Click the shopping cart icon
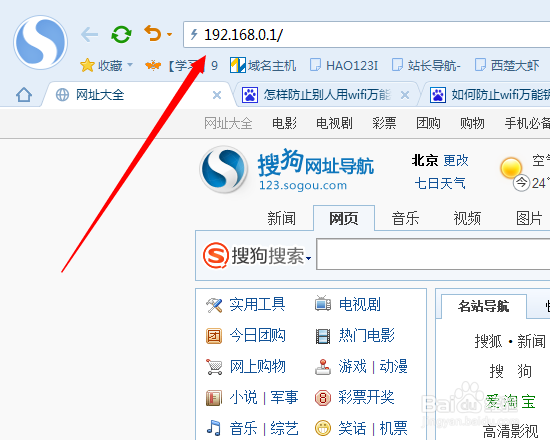 [x=214, y=367]
